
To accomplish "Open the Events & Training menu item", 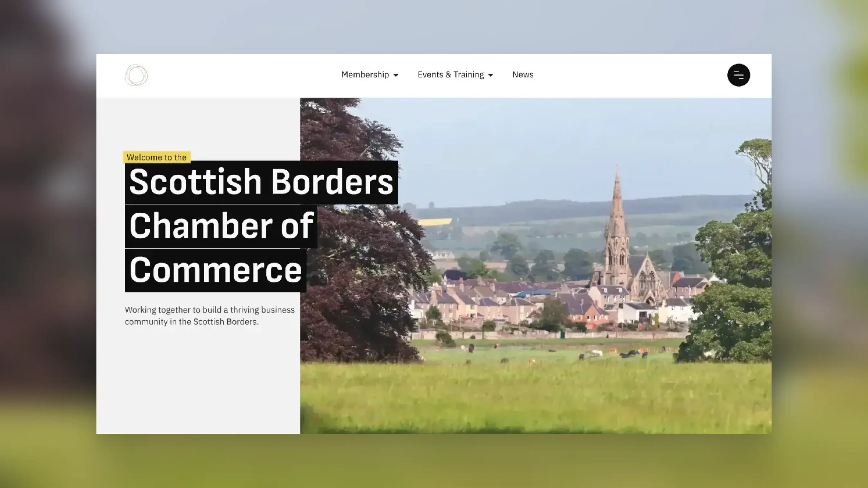I will click(x=450, y=75).
